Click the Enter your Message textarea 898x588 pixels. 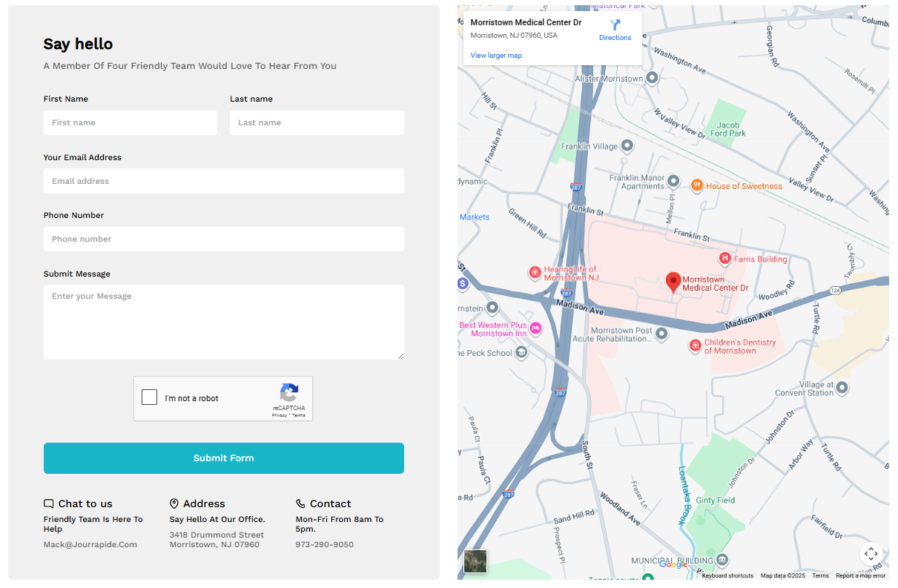click(223, 322)
